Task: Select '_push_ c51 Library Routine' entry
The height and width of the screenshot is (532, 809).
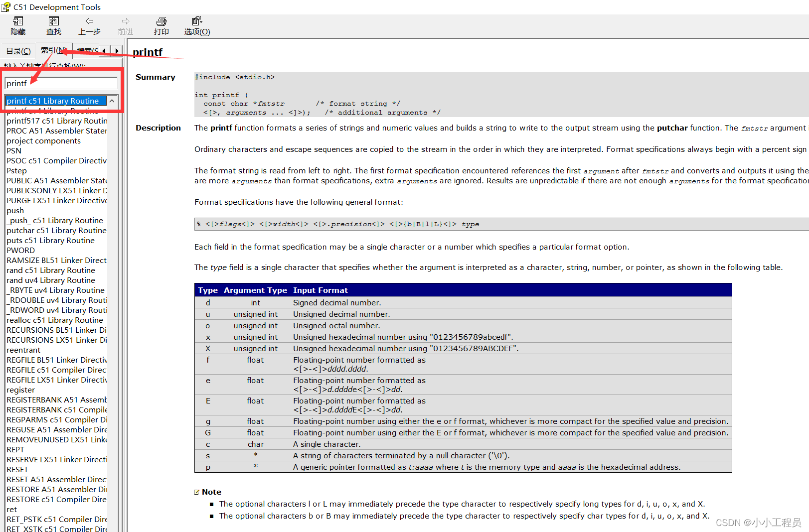Action: [55, 220]
